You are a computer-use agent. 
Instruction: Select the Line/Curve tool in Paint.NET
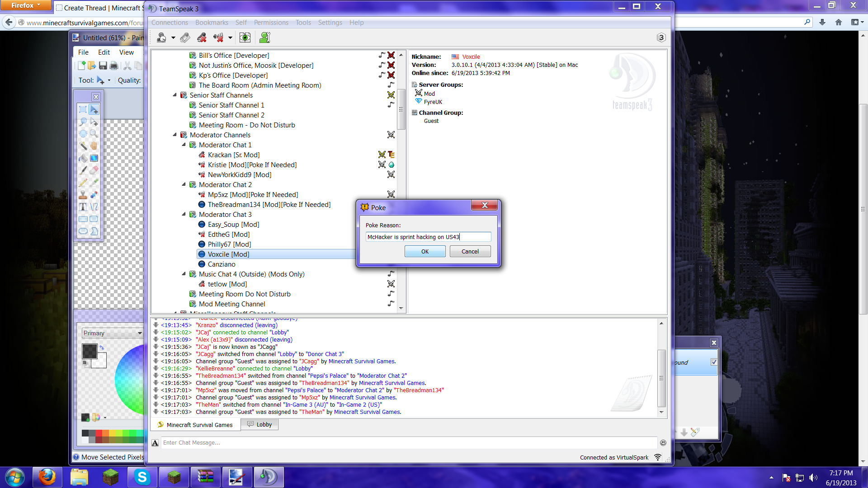[94, 207]
